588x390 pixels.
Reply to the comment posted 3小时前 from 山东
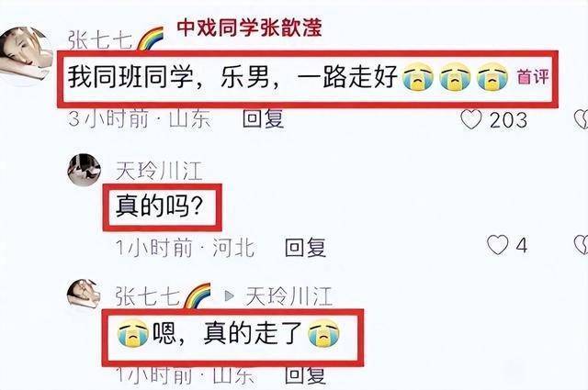pos(263,118)
